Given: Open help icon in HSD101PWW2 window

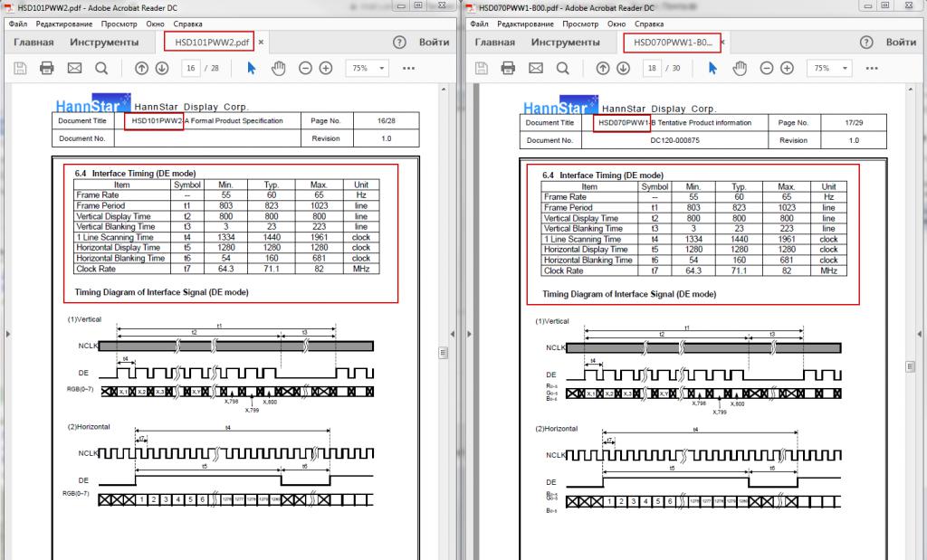Looking at the screenshot, I should pos(399,43).
